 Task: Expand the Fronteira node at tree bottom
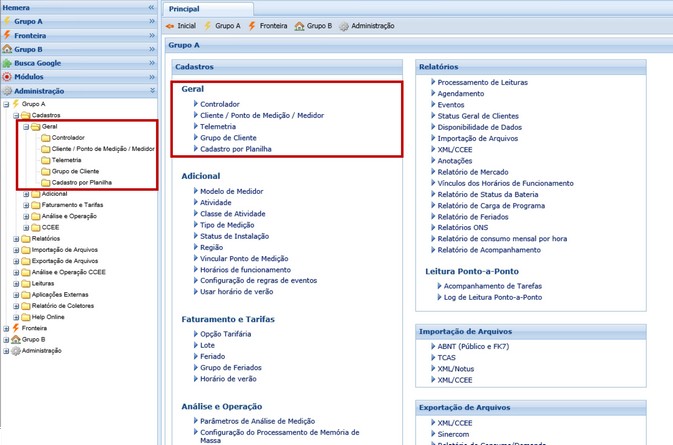coord(7,328)
